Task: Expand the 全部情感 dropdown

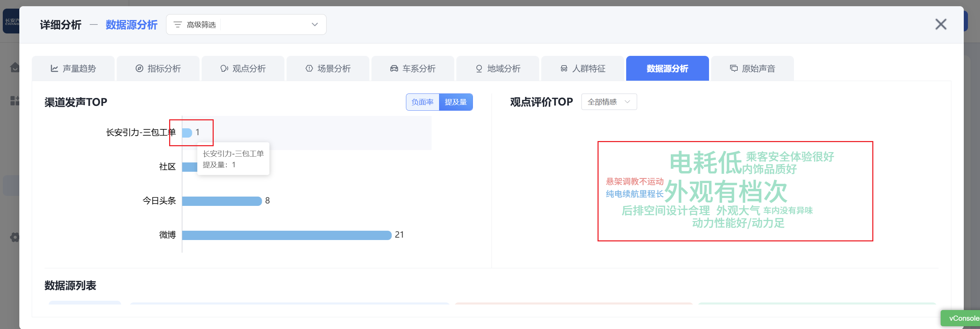Action: click(x=609, y=102)
